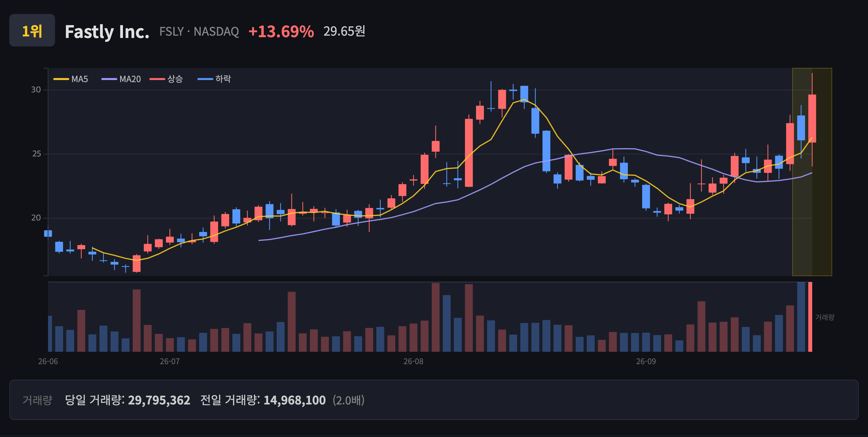Toggle the MA5 legend line
868x437 pixels.
(x=71, y=79)
